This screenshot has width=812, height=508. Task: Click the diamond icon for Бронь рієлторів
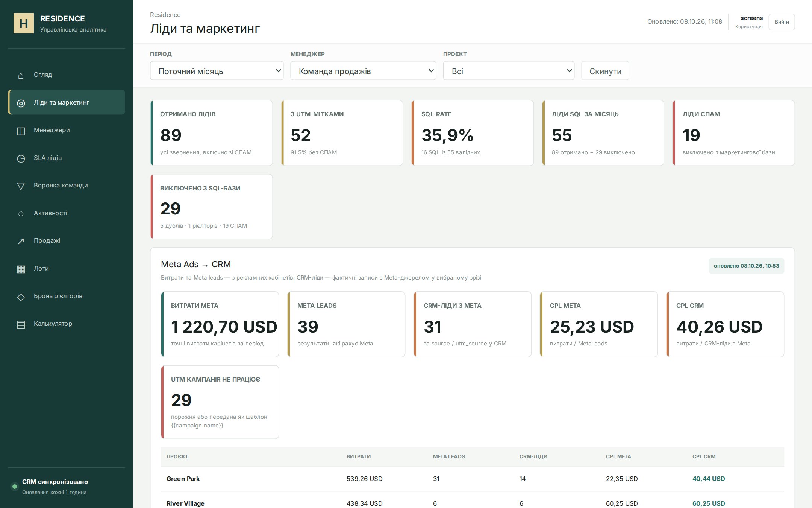pos(21,297)
